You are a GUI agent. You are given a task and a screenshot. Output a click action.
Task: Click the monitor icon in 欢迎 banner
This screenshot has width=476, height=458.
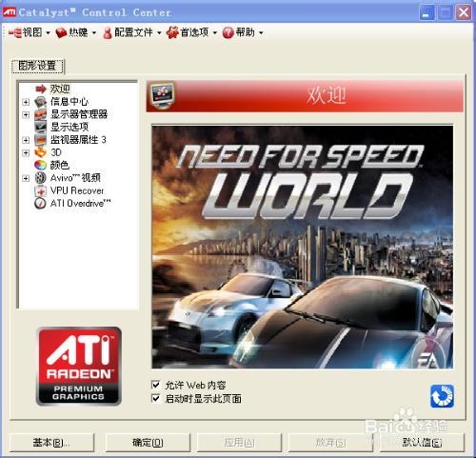[162, 95]
